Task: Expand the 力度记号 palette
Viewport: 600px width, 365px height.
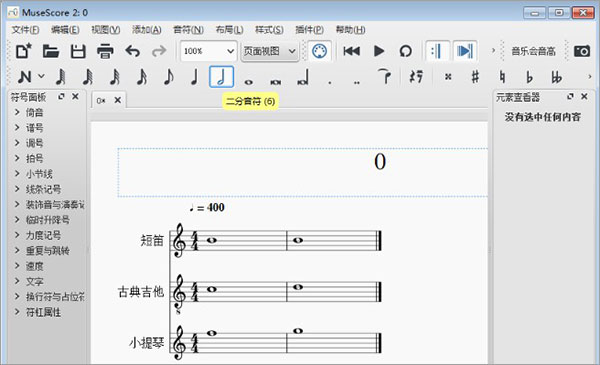Action: coord(17,235)
